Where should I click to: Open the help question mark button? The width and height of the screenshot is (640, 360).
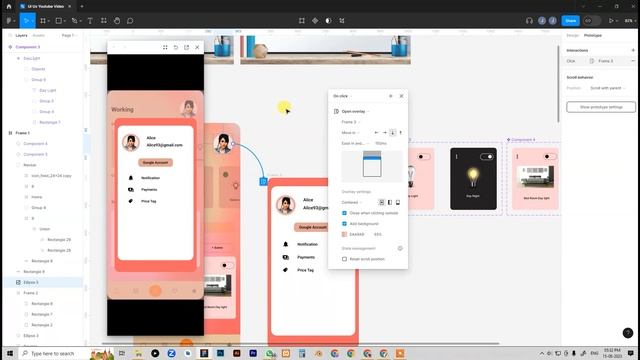pyautogui.click(x=628, y=333)
